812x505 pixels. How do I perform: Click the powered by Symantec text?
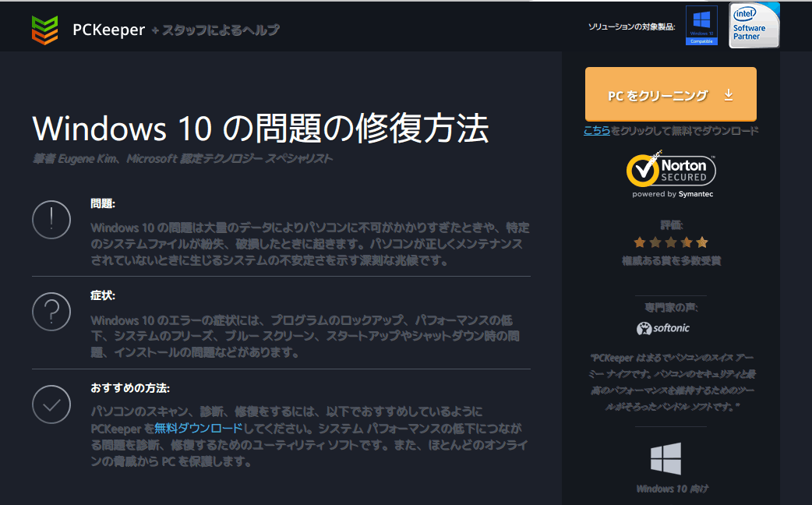(673, 194)
